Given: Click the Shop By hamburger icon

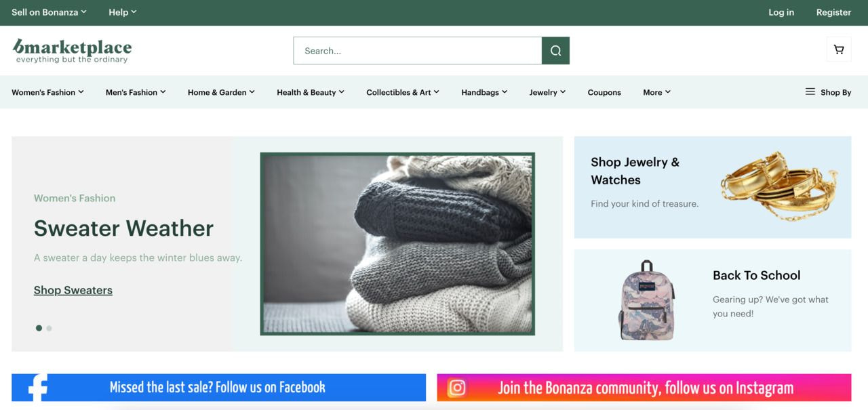Looking at the screenshot, I should [x=809, y=91].
